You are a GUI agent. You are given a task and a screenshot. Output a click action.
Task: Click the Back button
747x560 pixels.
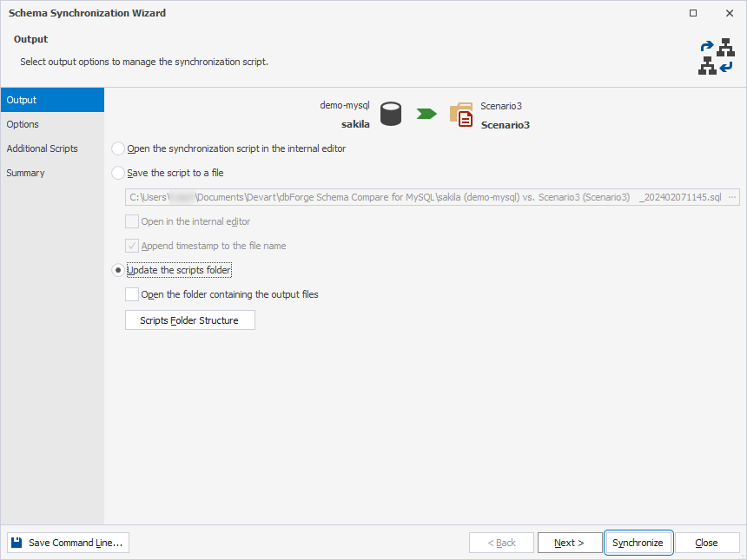tap(501, 543)
